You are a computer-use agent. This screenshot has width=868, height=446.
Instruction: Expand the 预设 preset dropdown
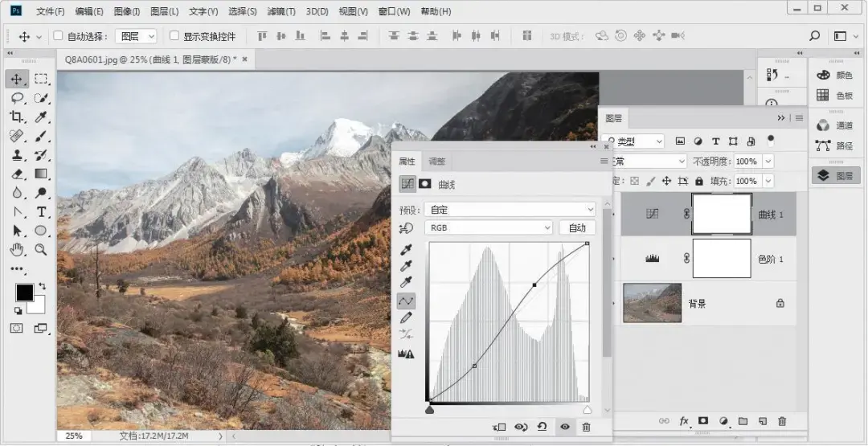coord(510,210)
